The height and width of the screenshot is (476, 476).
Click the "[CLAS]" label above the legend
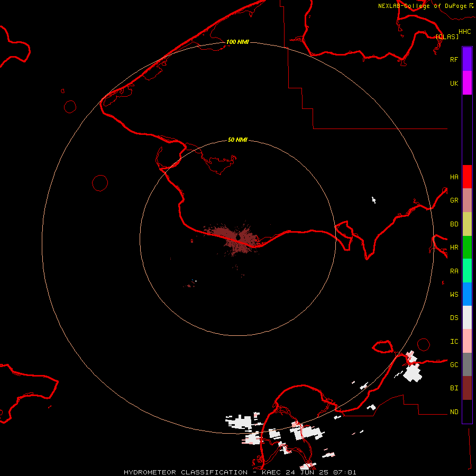click(447, 36)
